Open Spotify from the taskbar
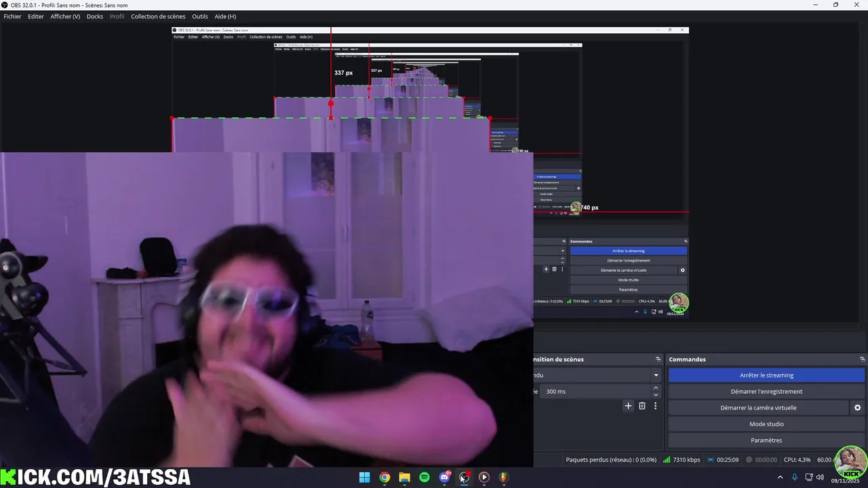Image resolution: width=868 pixels, height=488 pixels. 425,477
